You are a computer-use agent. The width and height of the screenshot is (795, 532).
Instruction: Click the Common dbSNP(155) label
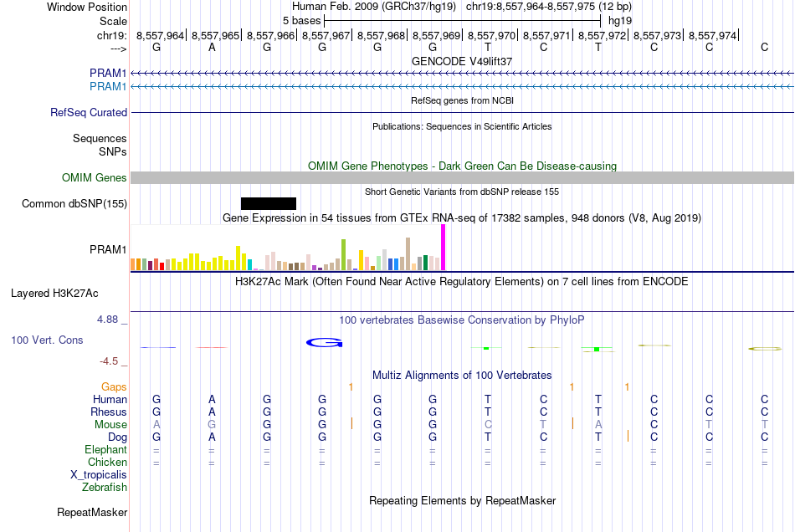pos(74,203)
